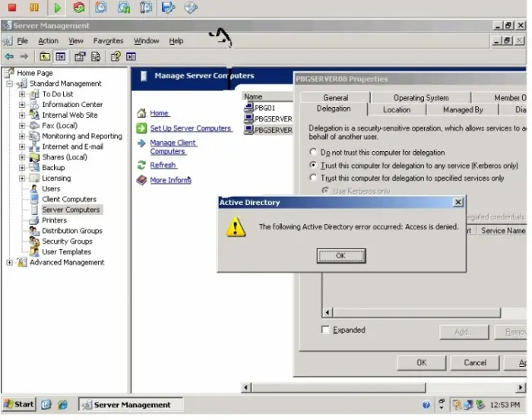Expand the Advanced Management node
Screen dimensions: 532x420
pyautogui.click(x=9, y=262)
